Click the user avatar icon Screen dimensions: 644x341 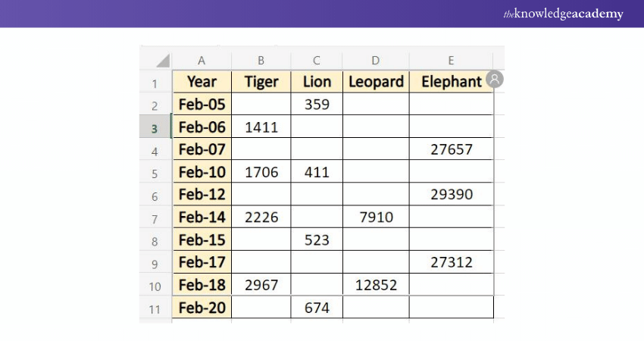495,79
